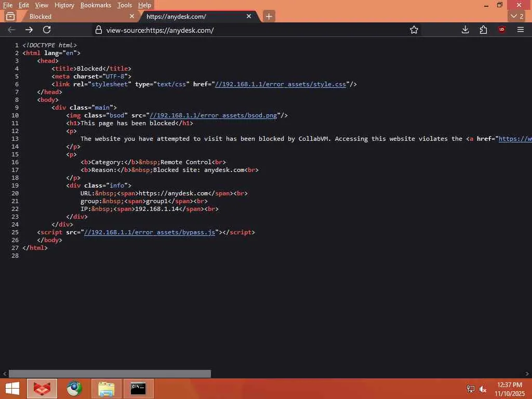The width and height of the screenshot is (532, 399).
Task: Open the Help menu
Action: point(144,5)
